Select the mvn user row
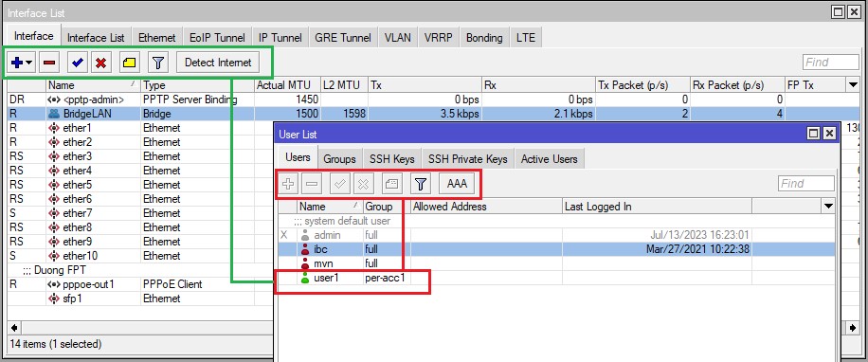The image size is (868, 362). pyautogui.click(x=556, y=263)
